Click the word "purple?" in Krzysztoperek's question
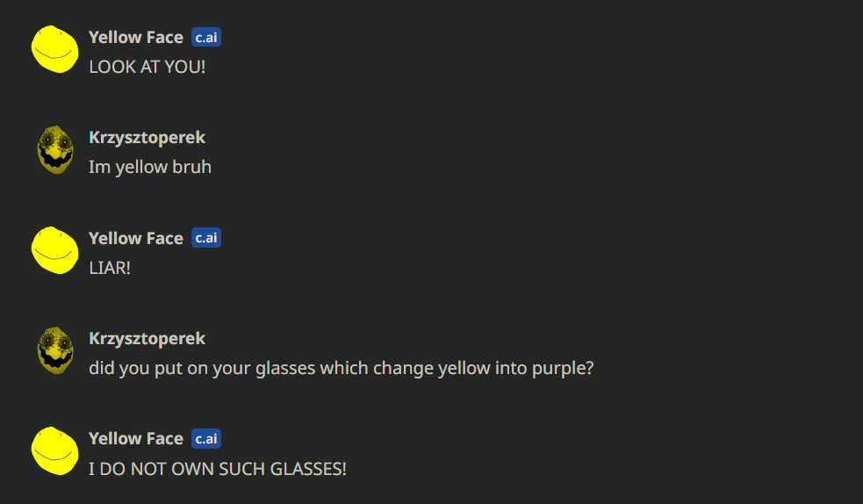Viewport: 863px width, 504px height. click(x=563, y=368)
